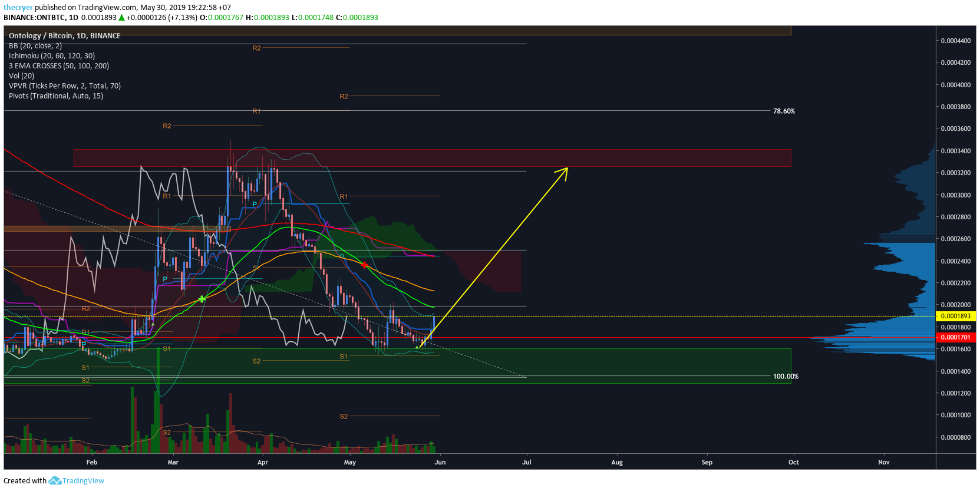Click the green EMA cross plus marker
This screenshot has width=980, height=491.
tap(202, 299)
